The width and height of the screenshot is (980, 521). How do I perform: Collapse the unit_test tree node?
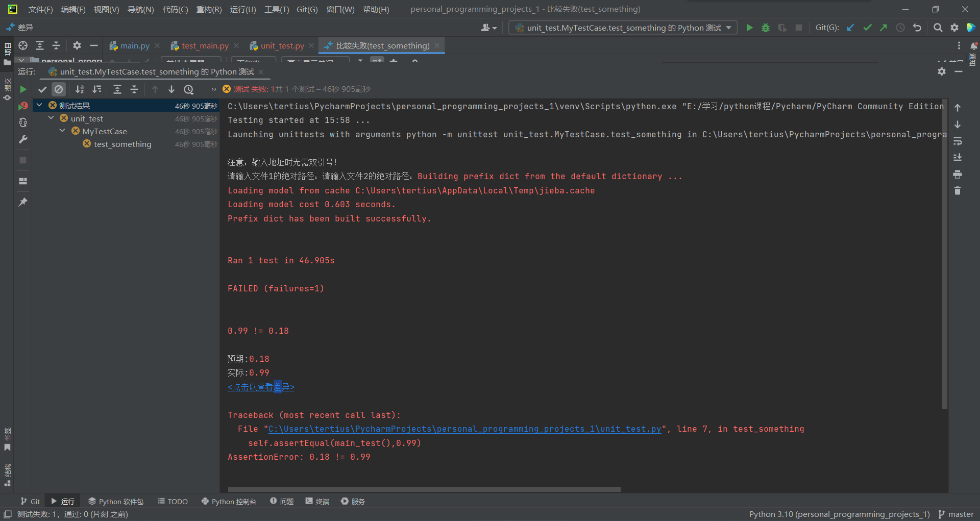point(51,118)
